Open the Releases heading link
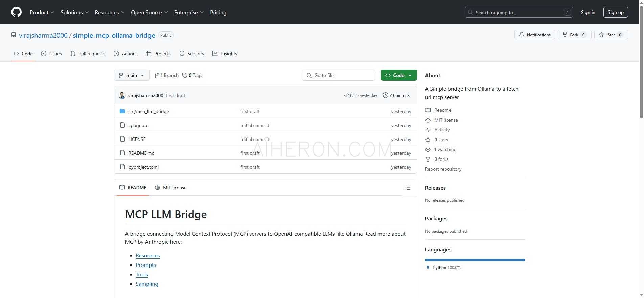 coord(435,188)
